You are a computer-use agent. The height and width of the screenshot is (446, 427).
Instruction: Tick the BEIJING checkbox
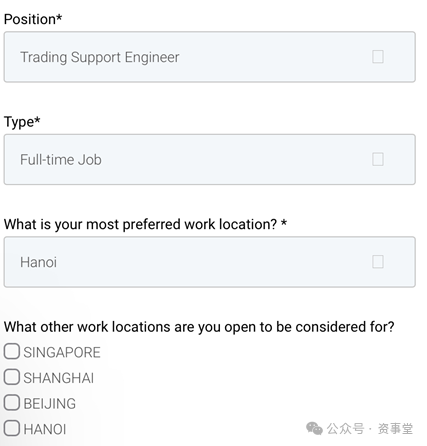pyautogui.click(x=12, y=402)
